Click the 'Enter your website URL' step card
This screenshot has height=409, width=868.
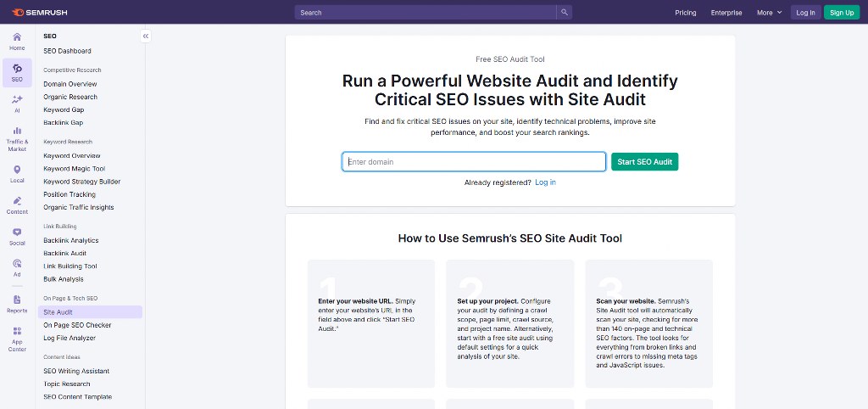pyautogui.click(x=371, y=323)
